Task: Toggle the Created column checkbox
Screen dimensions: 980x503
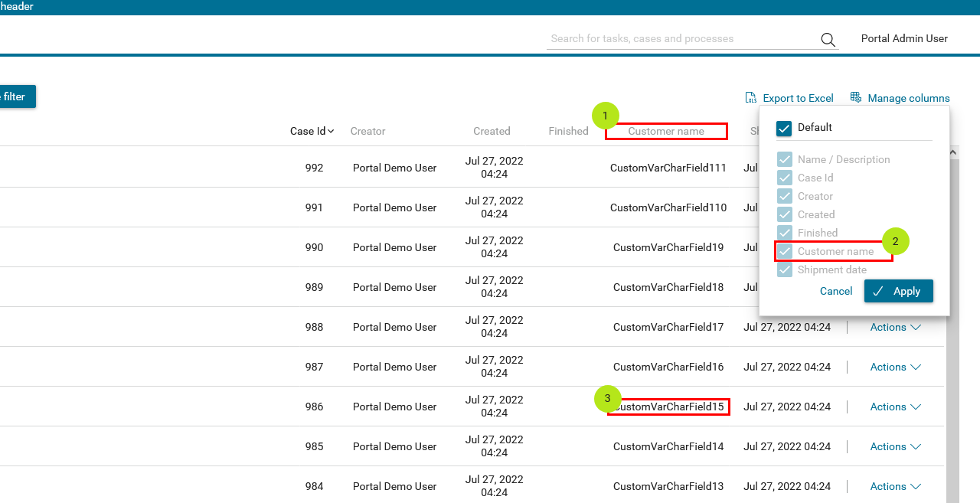Action: pyautogui.click(x=785, y=214)
